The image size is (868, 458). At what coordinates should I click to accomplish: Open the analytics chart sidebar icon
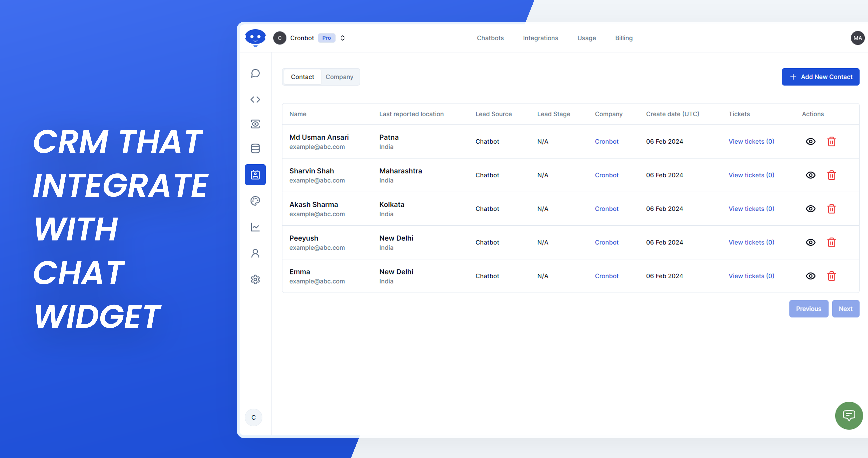(255, 227)
